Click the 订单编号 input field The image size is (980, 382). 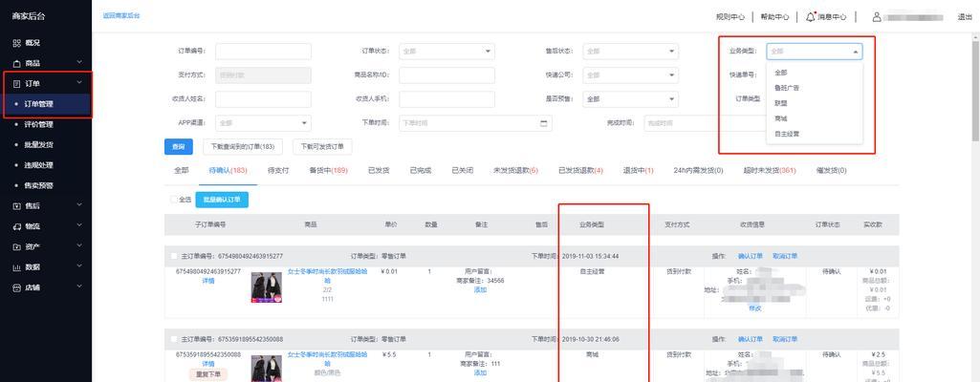pyautogui.click(x=263, y=52)
